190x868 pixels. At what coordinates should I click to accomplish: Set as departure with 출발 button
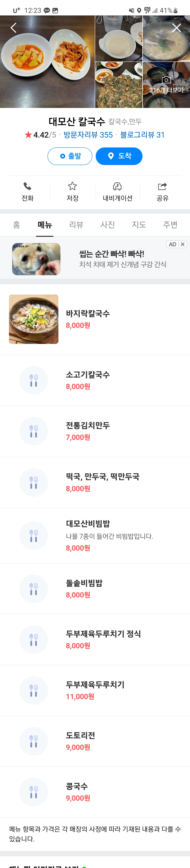70,156
